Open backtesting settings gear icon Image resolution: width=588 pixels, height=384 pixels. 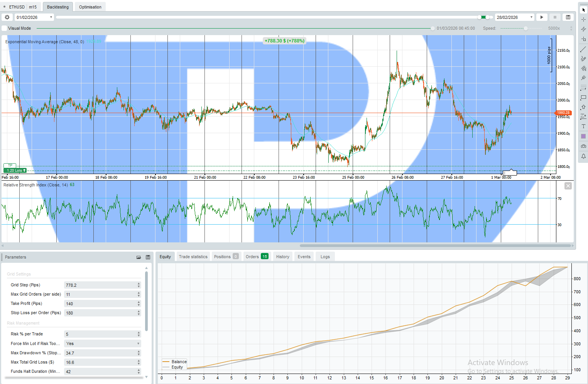pos(7,17)
